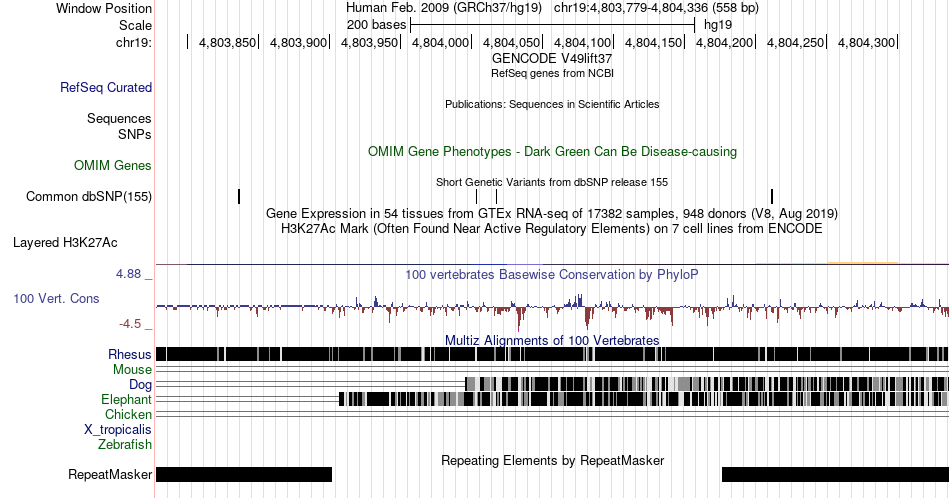
Task: Click the RefSeq genes from NCBI title
Action: (552, 73)
